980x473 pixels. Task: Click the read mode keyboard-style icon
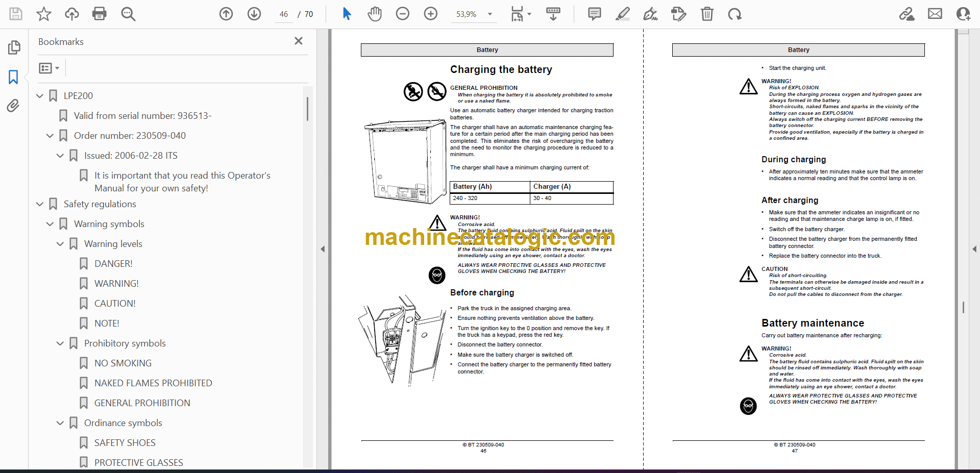[x=553, y=14]
